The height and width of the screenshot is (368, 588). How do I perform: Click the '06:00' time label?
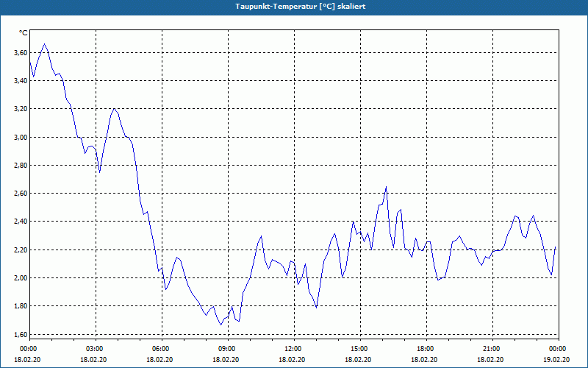(160, 349)
